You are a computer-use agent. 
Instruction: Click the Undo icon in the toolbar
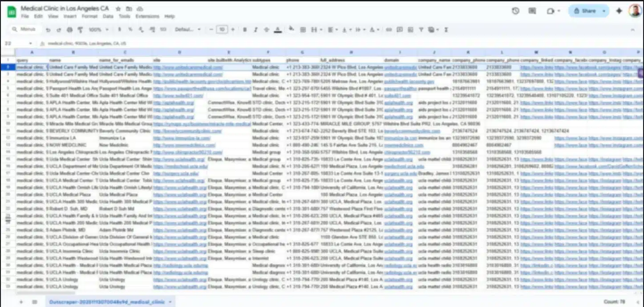pyautogui.click(x=48, y=30)
